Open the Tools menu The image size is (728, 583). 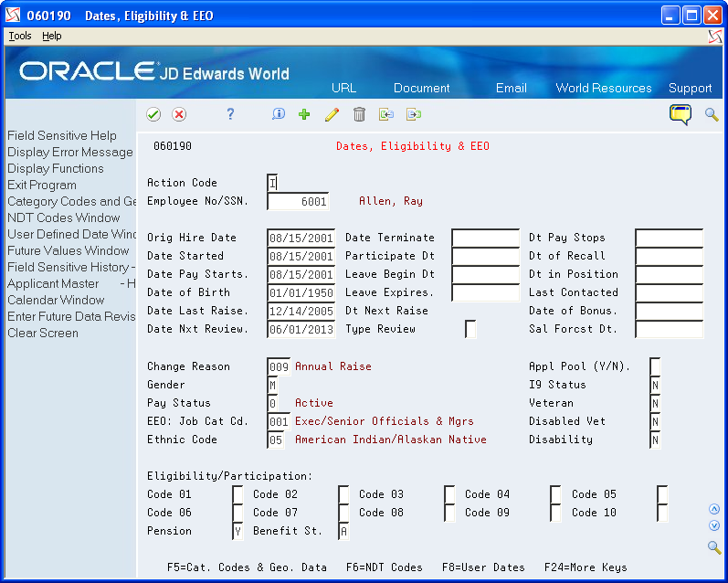(x=20, y=36)
